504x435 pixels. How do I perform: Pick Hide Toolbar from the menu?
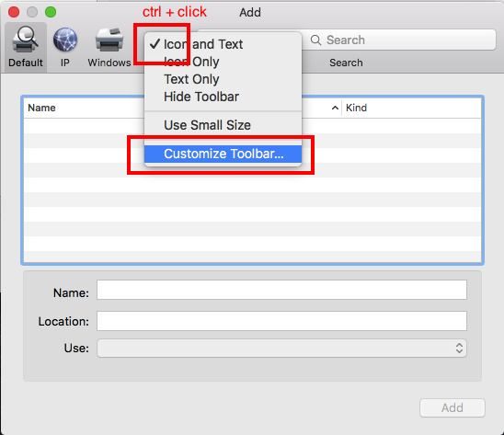(223, 97)
